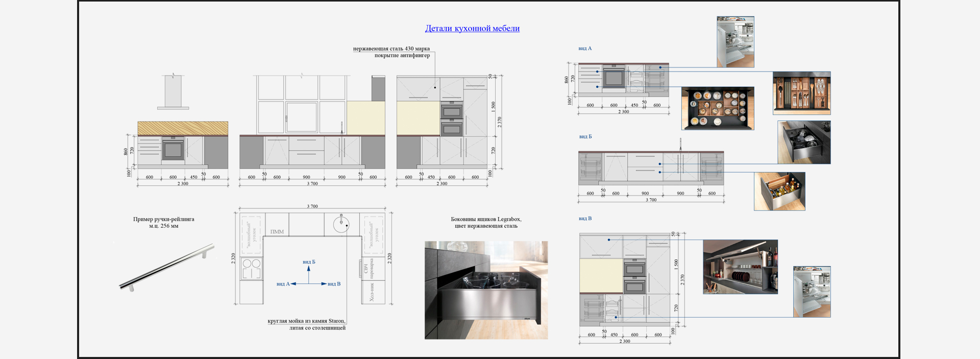Image resolution: width=980 pixels, height=359 pixels.
Task: Pick the wood-textured backsplash panel
Action: (183, 128)
